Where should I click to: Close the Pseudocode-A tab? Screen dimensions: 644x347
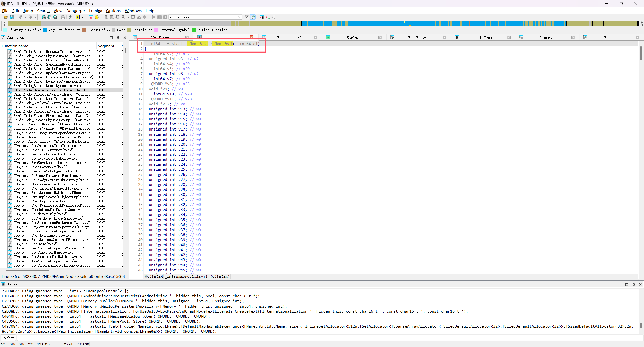(316, 37)
